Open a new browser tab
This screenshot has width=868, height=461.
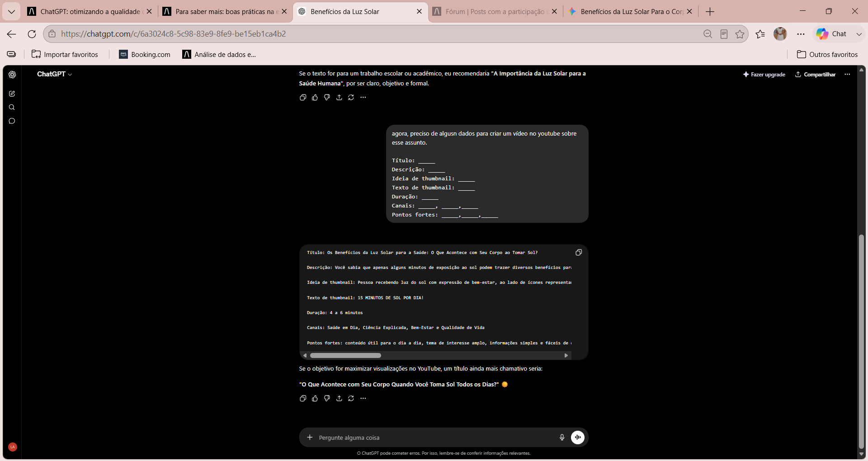(710, 12)
